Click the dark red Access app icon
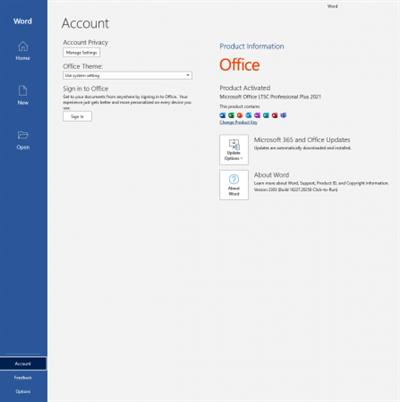 [274, 115]
